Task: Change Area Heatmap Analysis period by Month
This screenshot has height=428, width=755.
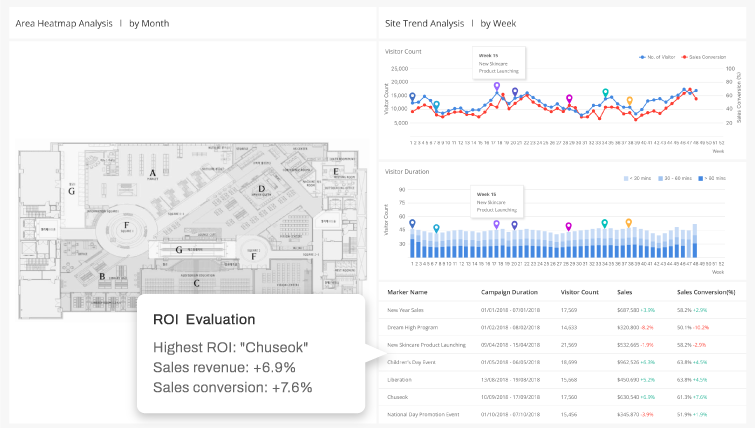Action: tap(149, 23)
